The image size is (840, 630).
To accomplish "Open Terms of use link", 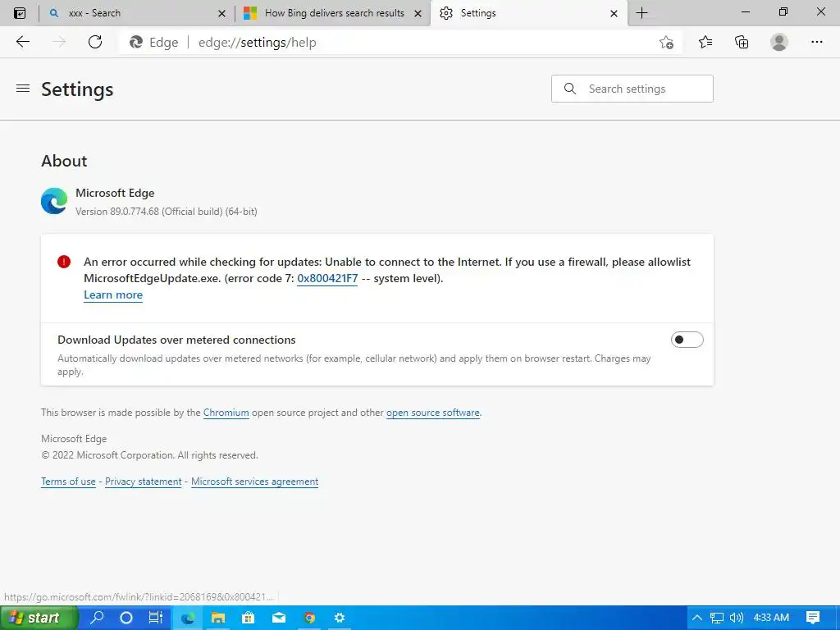I will coord(68,481).
